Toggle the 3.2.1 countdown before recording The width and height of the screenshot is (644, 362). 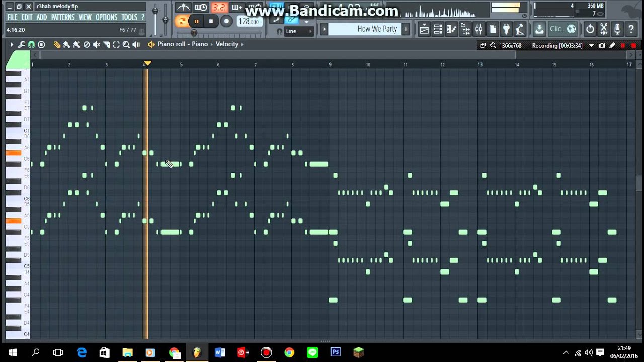[x=219, y=7]
